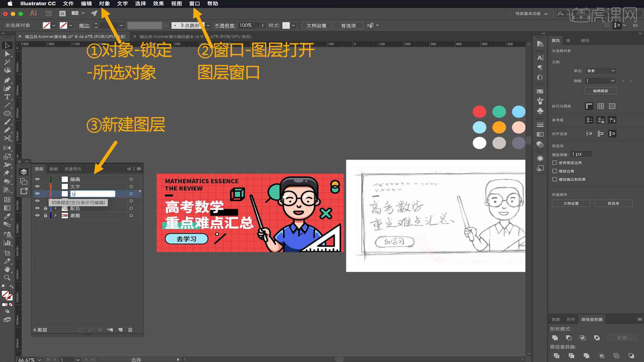This screenshot has height=362, width=644.
Task: Toggle visibility of 插画 layer
Action: point(37,179)
